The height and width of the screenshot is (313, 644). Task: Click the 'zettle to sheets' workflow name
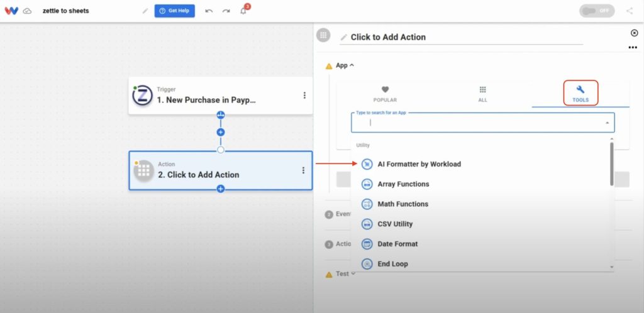pos(65,11)
